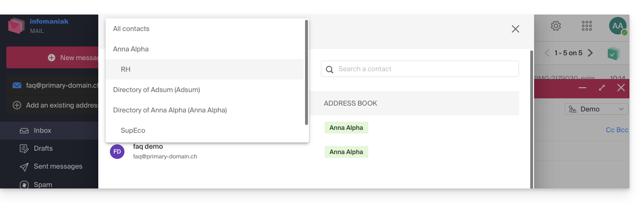Show Cc Bcc fields link
Image resolution: width=644 pixels, height=203 pixels.
click(617, 130)
